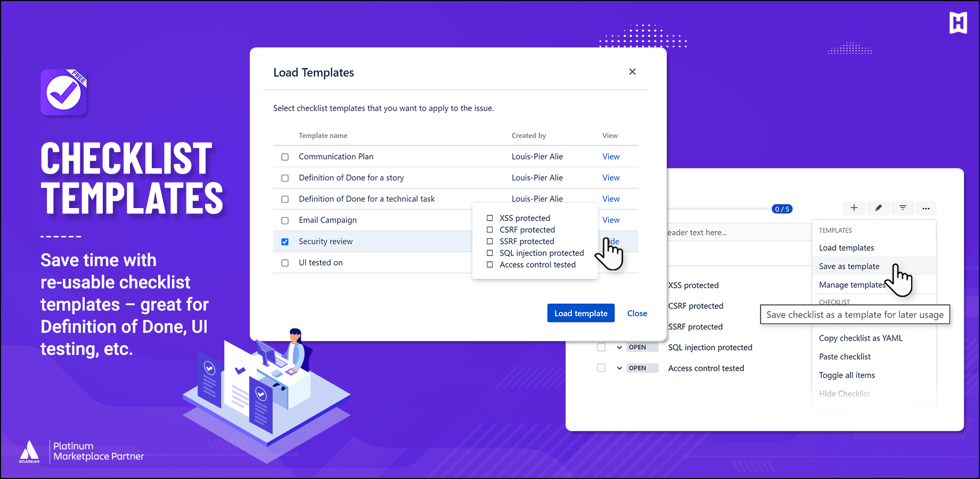The width and height of the screenshot is (980, 479).
Task: Collapse the Access control tested item
Action: click(619, 368)
